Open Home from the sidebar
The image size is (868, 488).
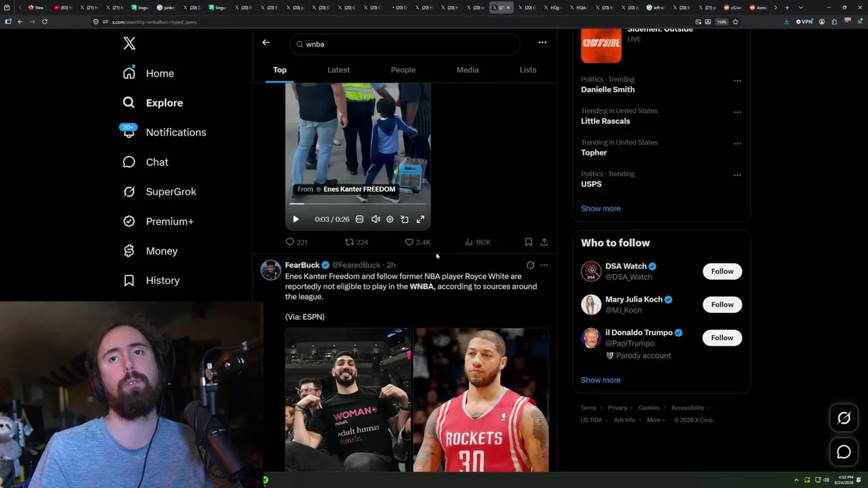(x=149, y=73)
